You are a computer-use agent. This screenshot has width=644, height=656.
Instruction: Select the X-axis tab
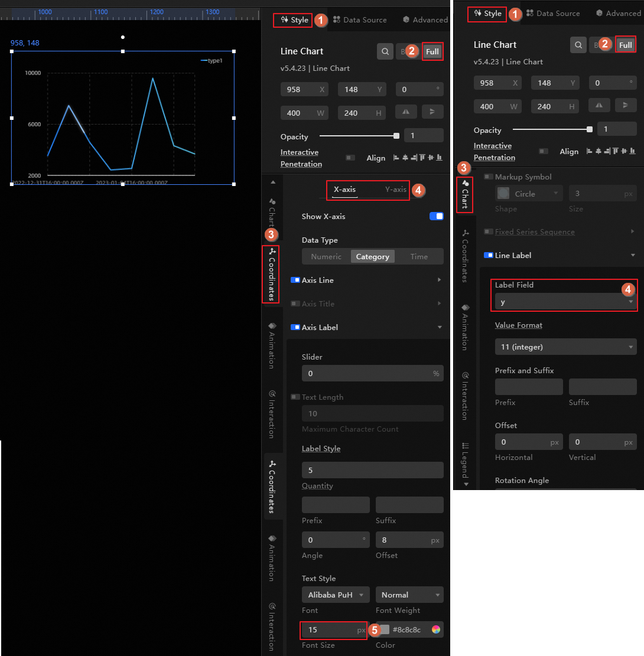(x=344, y=190)
